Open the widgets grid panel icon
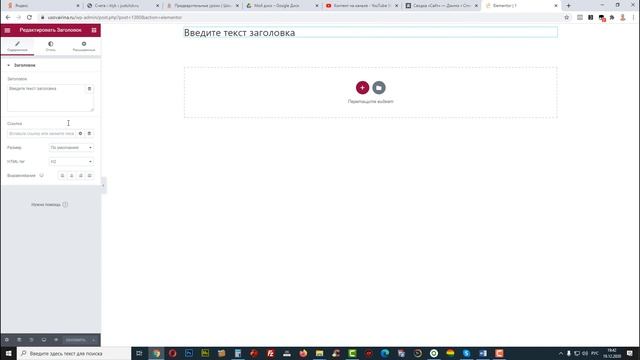This screenshot has height=360, width=640. point(94,30)
